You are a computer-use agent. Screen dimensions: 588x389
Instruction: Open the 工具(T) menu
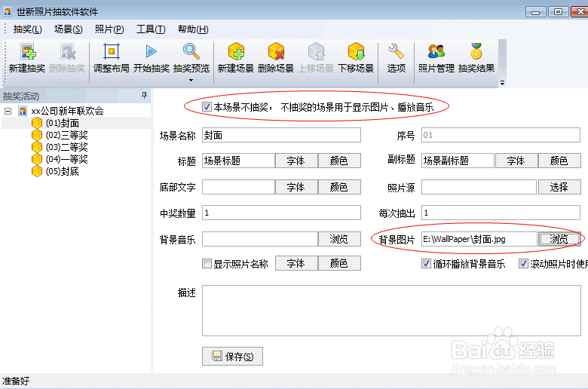coord(151,29)
